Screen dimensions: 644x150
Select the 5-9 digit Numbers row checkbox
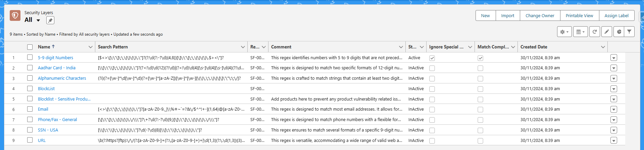pyautogui.click(x=30, y=58)
